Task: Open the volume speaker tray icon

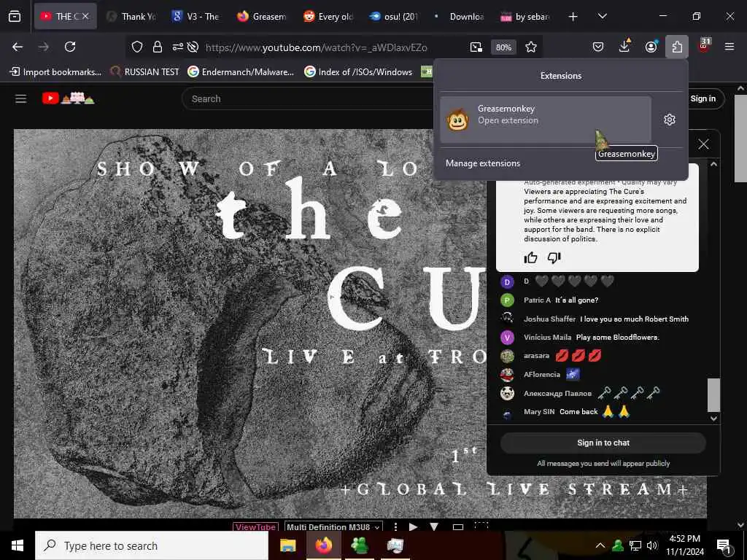Action: point(652,545)
